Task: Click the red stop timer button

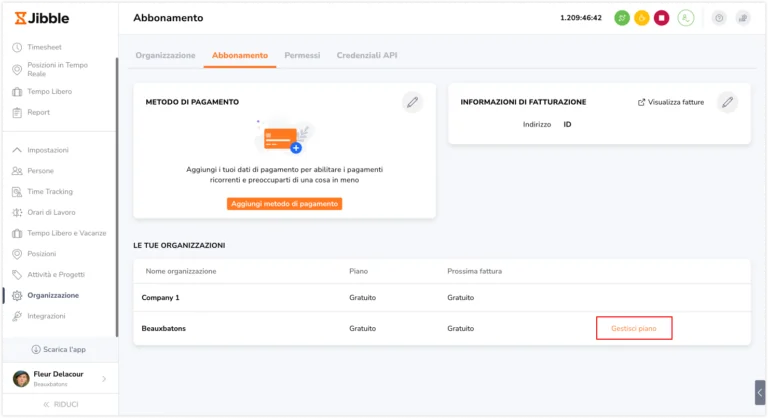Action: 660,18
